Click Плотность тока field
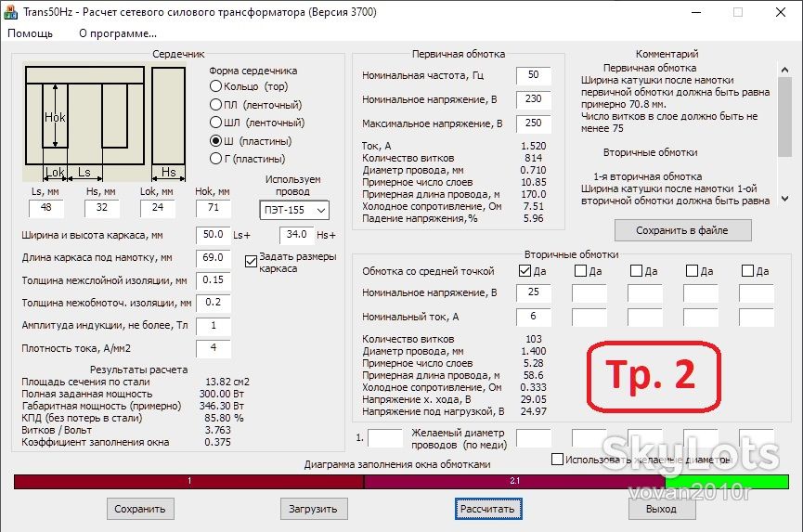 [214, 348]
